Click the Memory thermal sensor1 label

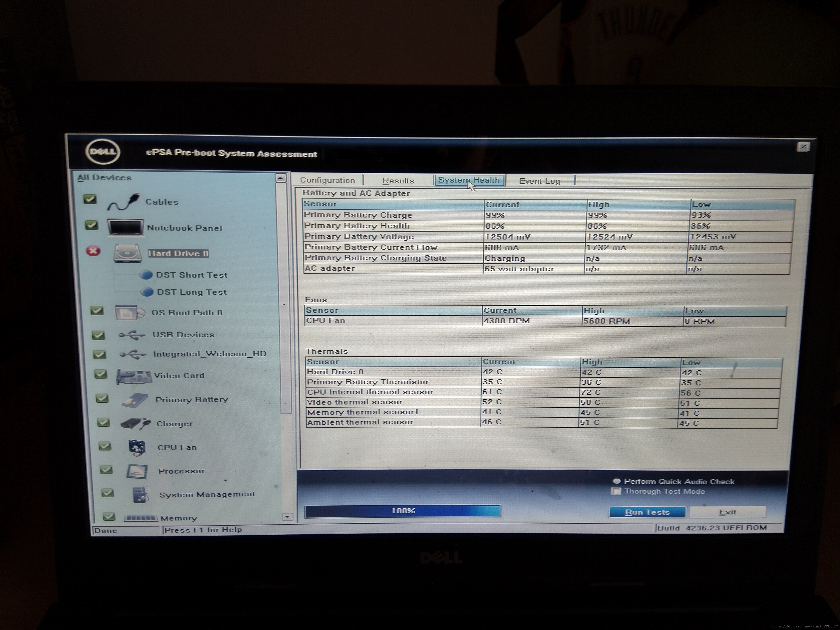(x=363, y=412)
